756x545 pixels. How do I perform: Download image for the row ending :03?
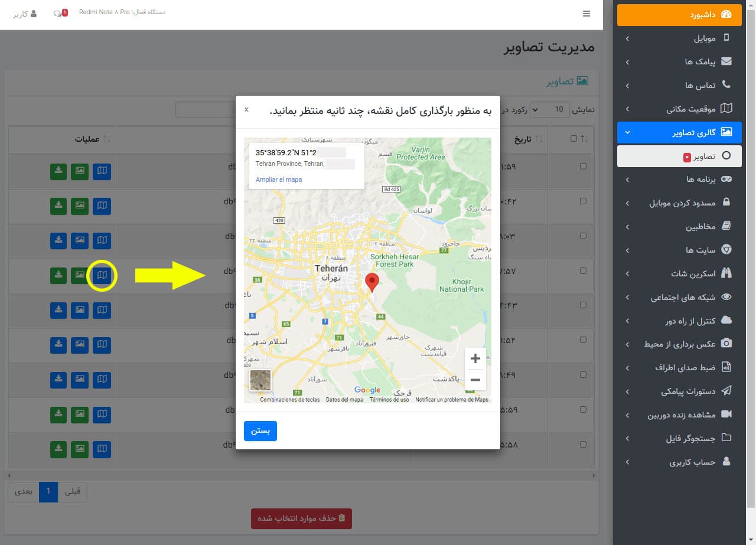[58, 241]
